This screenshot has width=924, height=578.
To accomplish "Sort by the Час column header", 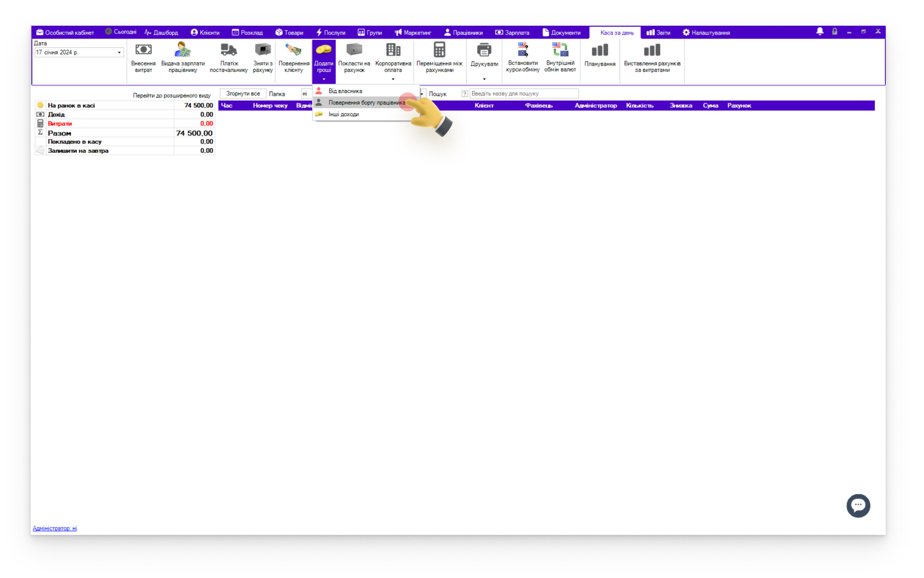I will [226, 105].
